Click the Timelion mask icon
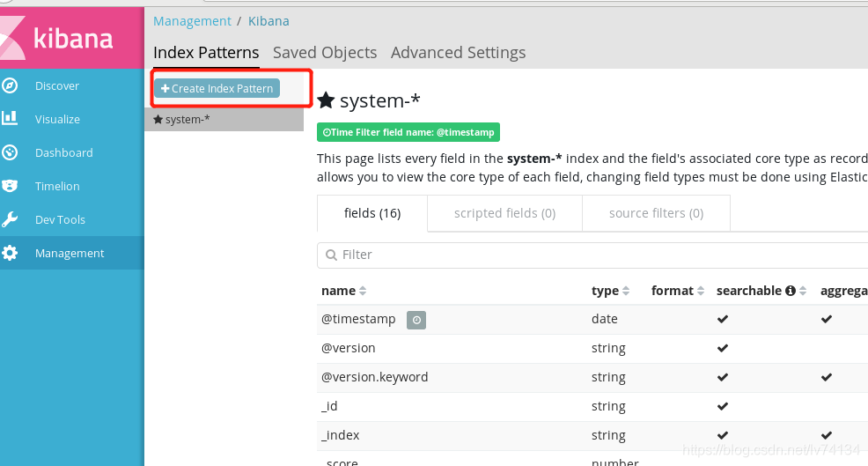This screenshot has height=466, width=868. click(x=10, y=186)
